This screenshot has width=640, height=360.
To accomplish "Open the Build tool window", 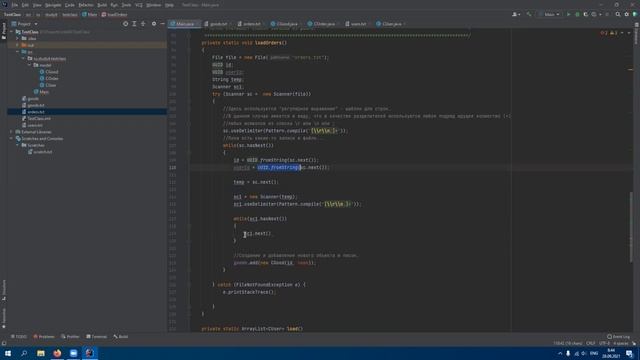I will coord(121,337).
